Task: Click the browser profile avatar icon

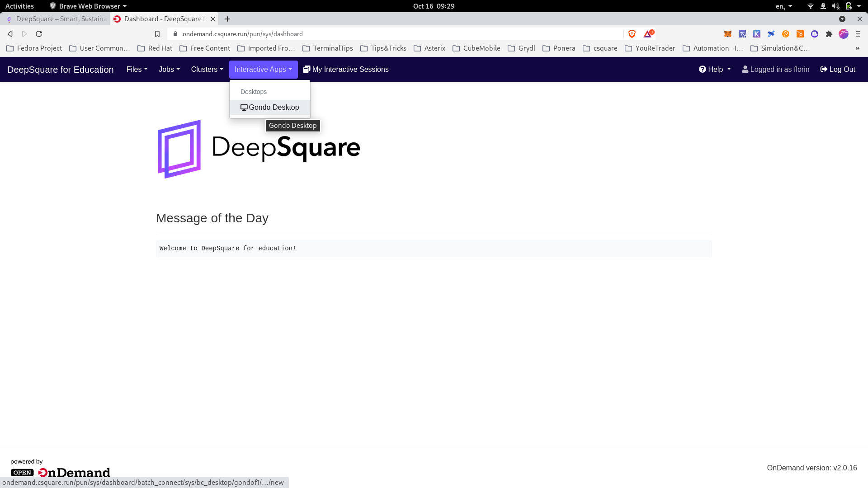Action: coord(844,34)
